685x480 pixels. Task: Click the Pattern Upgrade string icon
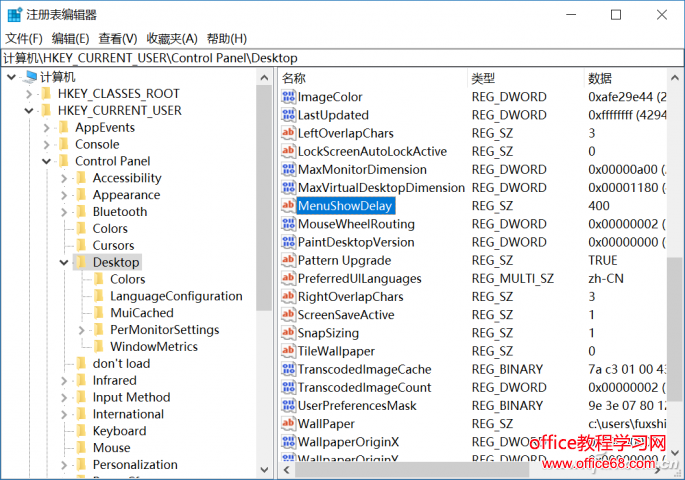point(288,260)
